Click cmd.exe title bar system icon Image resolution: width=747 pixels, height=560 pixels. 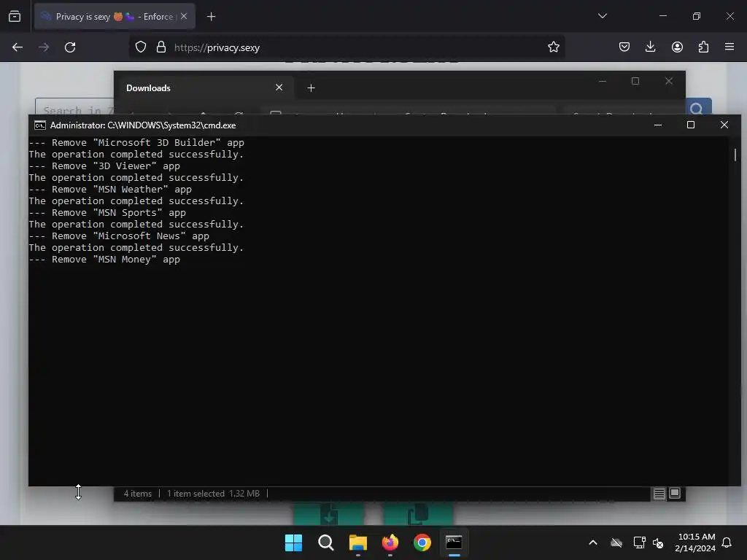(x=40, y=125)
